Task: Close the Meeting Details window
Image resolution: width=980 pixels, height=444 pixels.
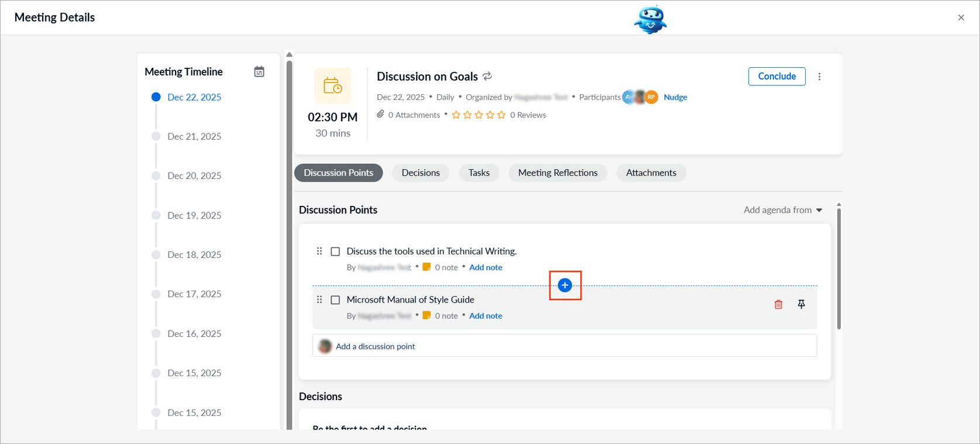Action: [x=961, y=18]
